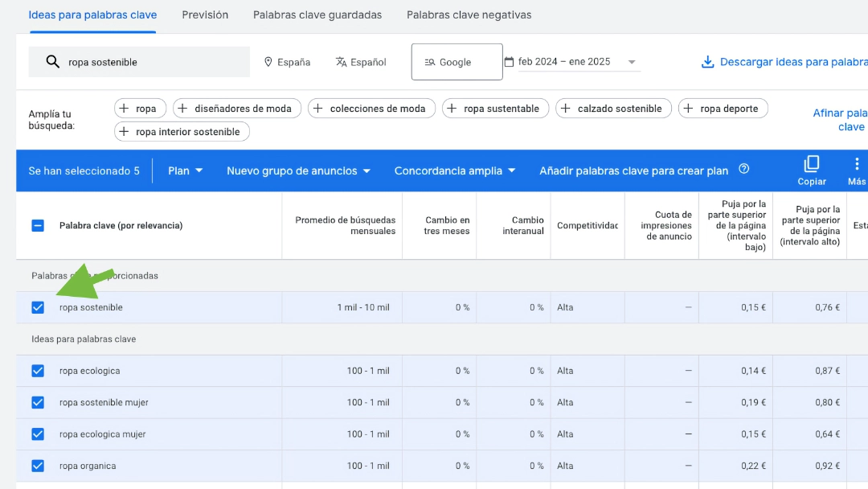
Task: Click the search magnifier icon
Action: tap(52, 61)
